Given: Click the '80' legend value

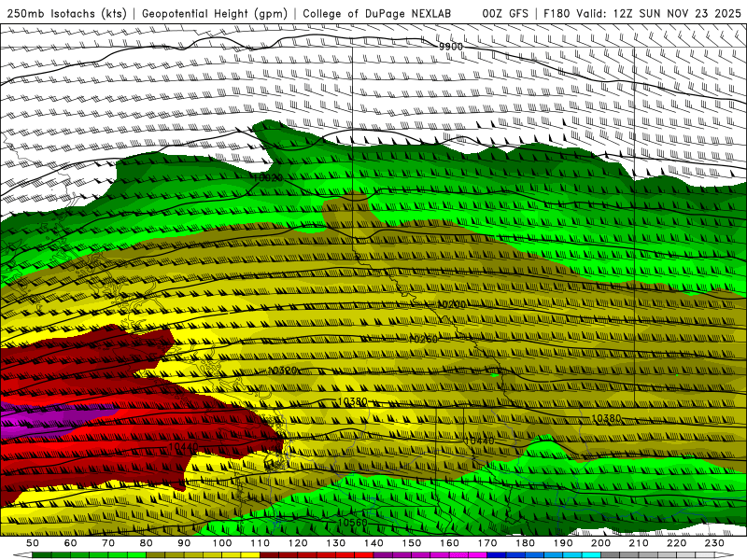Looking at the screenshot, I should 147,543.
